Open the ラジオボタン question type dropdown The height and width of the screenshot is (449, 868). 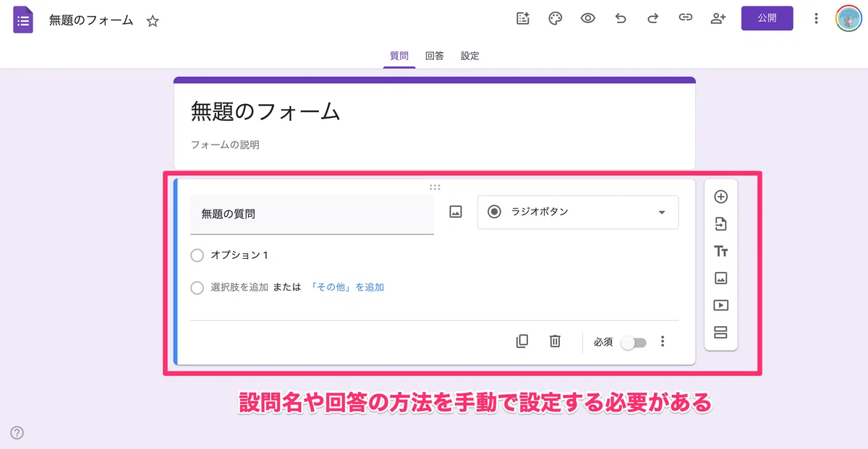pos(578,212)
